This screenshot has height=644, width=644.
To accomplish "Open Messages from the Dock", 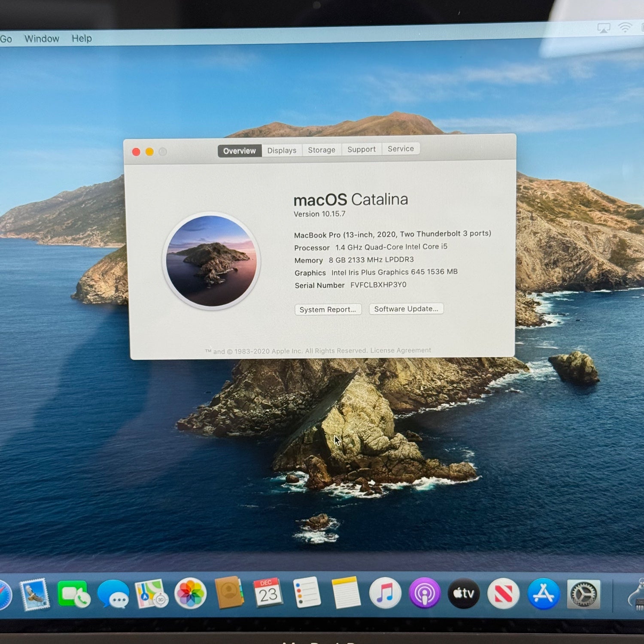I will pos(113,594).
